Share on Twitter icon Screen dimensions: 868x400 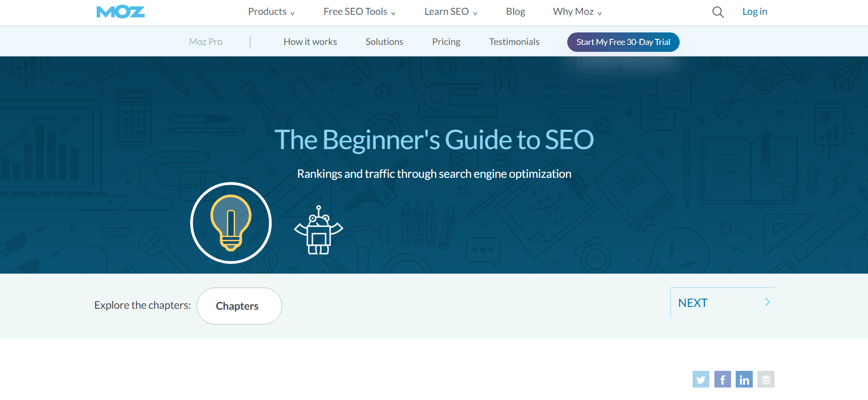click(701, 379)
